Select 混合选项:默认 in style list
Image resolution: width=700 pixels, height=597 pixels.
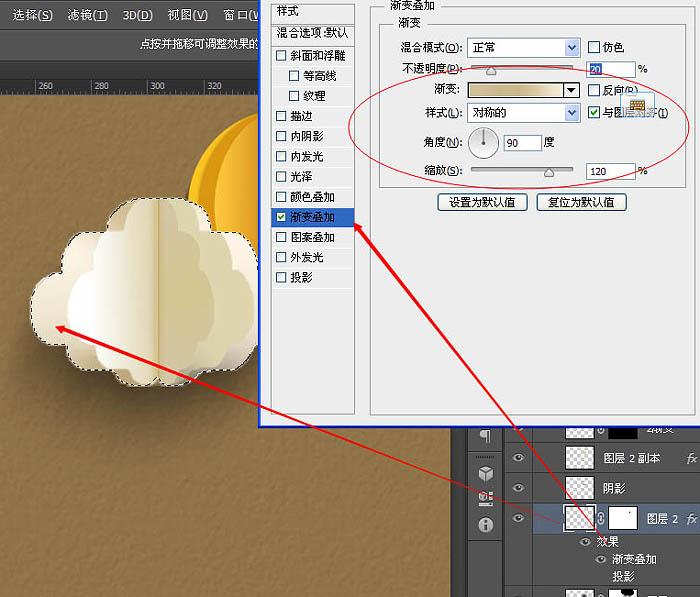click(313, 33)
